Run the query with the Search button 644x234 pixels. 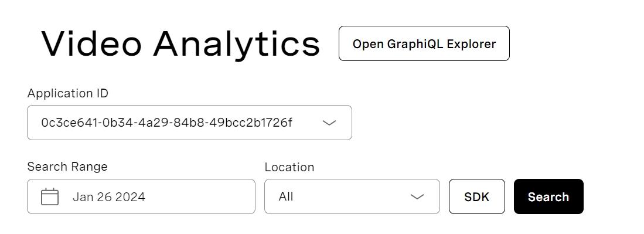(548, 196)
